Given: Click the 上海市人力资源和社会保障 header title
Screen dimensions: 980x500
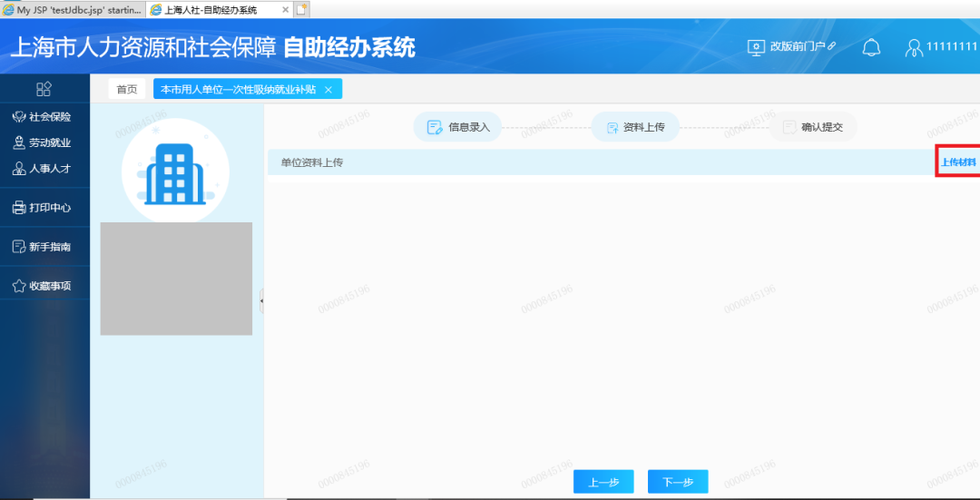Looking at the screenshot, I should (143, 47).
